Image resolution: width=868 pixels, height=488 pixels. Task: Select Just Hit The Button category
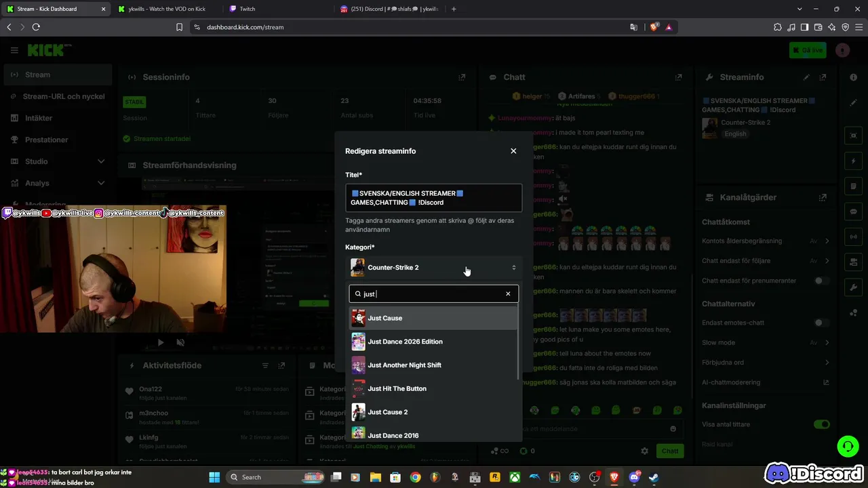point(433,388)
